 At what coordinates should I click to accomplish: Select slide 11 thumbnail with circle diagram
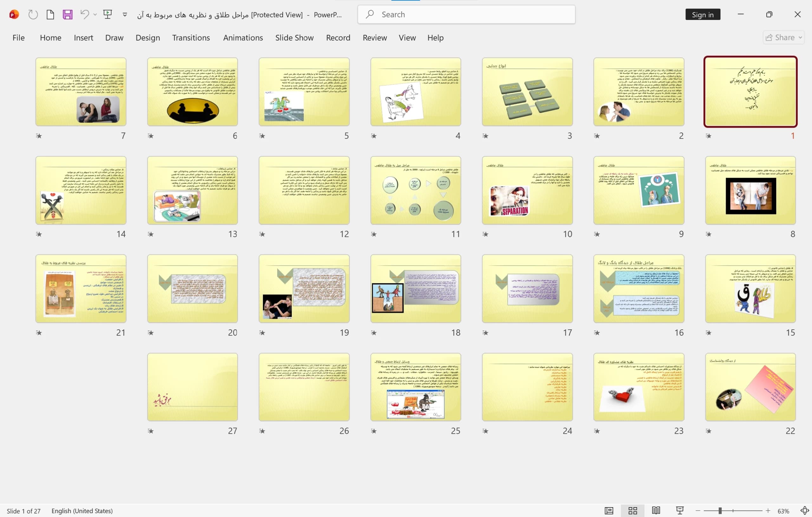click(416, 190)
